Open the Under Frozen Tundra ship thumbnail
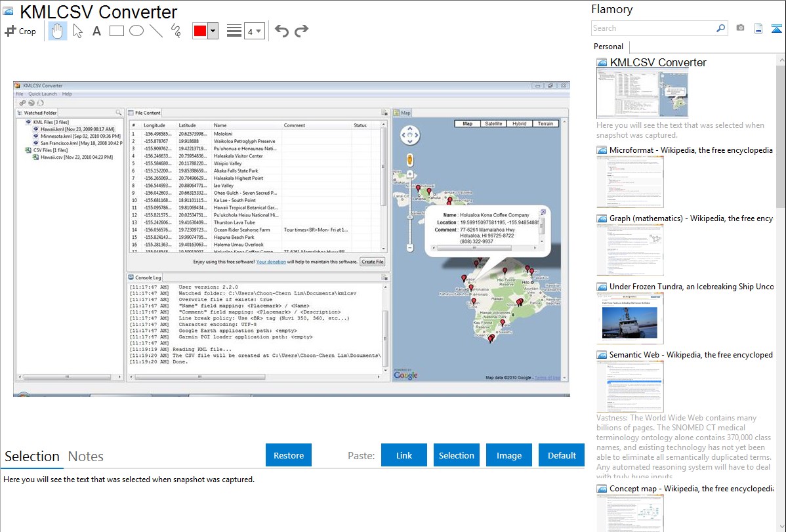Screen dimensions: 786x532 pyautogui.click(x=630, y=318)
